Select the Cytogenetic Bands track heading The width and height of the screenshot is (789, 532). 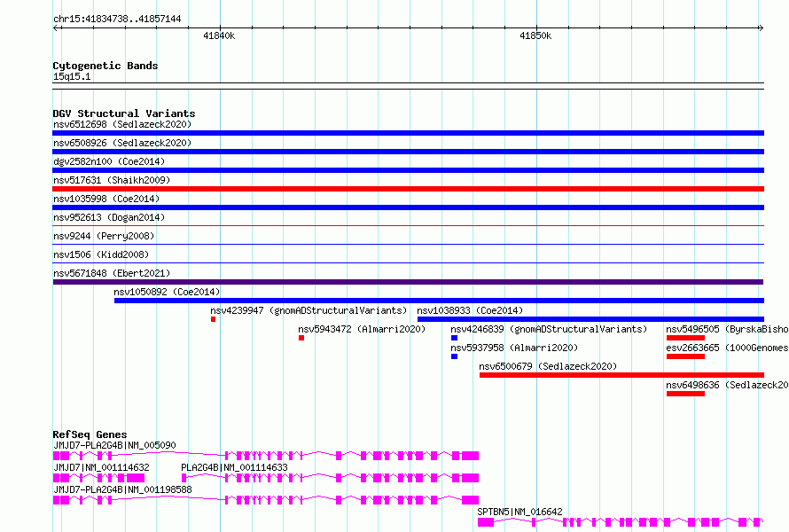[105, 66]
